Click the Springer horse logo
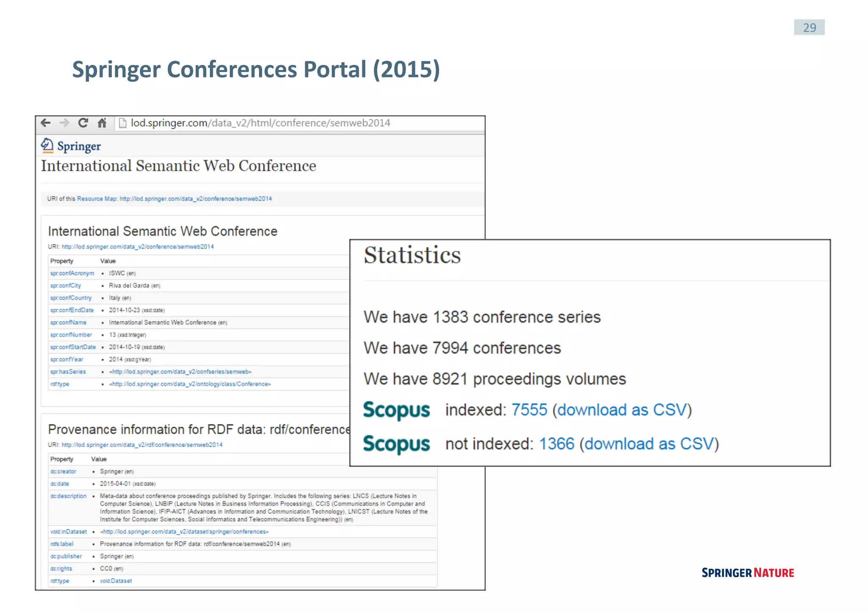Viewport: 868px width, 613px height. 47,146
